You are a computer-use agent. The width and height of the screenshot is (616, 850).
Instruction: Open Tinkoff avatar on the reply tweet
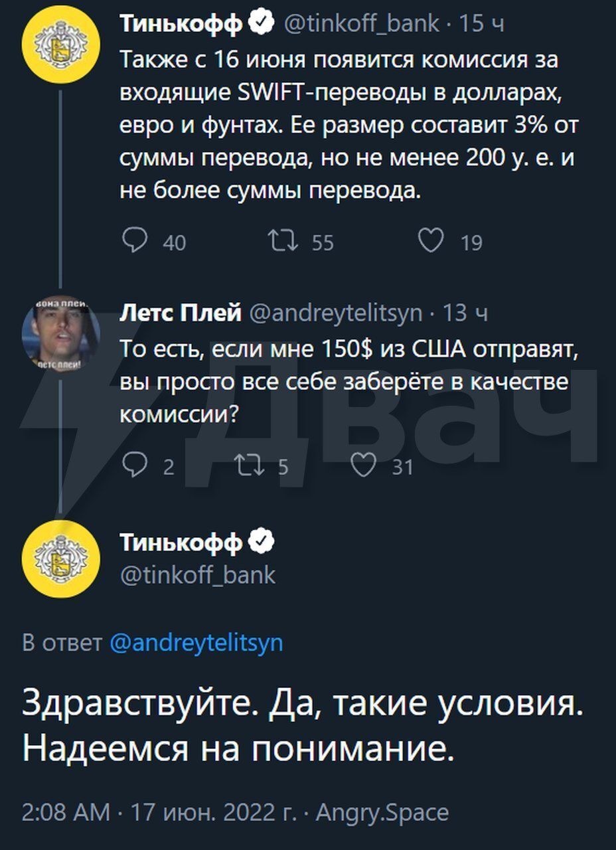click(x=61, y=559)
